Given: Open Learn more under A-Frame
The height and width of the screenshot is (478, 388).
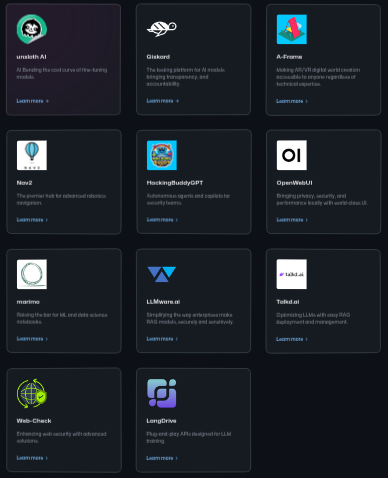Looking at the screenshot, I should 292,101.
